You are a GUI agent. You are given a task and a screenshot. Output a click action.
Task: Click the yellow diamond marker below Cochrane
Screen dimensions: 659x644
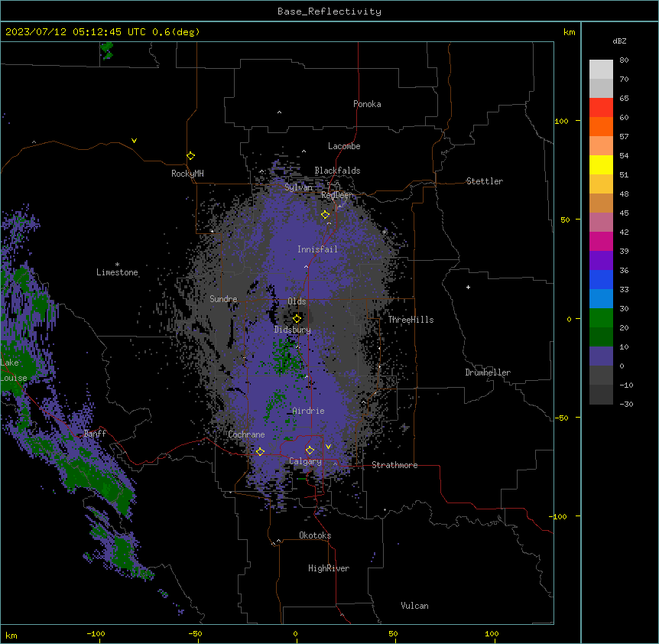click(x=260, y=451)
